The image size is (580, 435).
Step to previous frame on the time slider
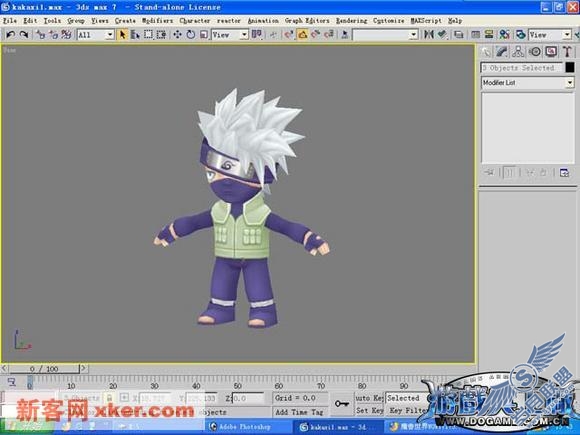(x=4, y=368)
